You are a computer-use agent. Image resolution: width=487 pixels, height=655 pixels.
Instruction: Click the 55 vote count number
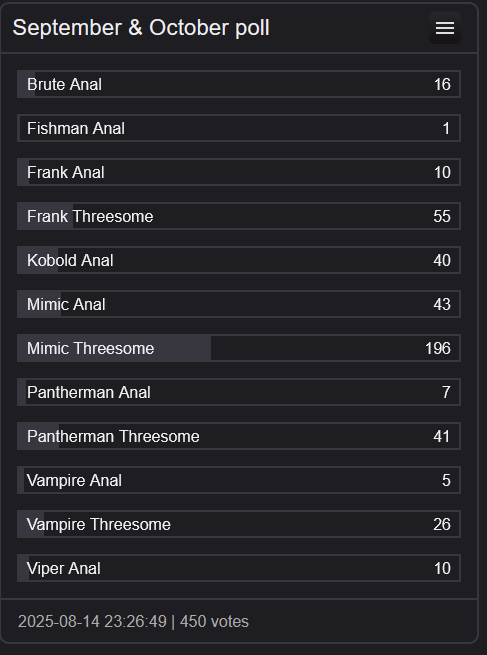click(442, 216)
